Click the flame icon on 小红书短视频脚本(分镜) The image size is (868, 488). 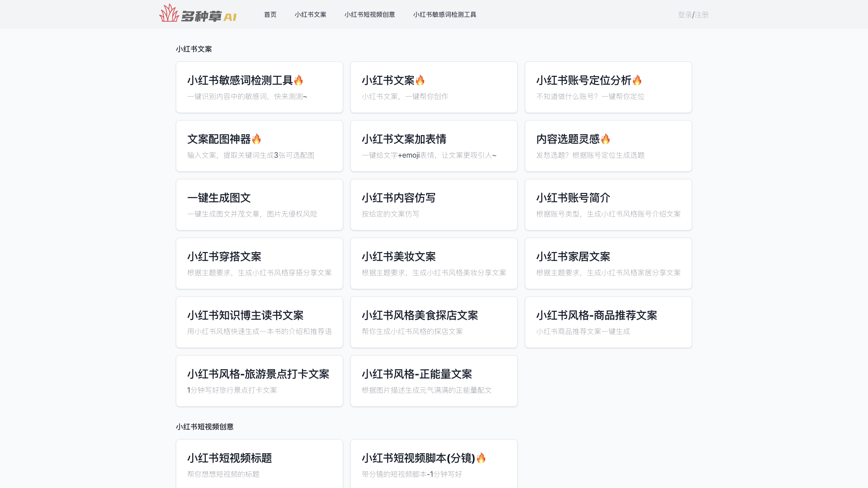tap(481, 458)
